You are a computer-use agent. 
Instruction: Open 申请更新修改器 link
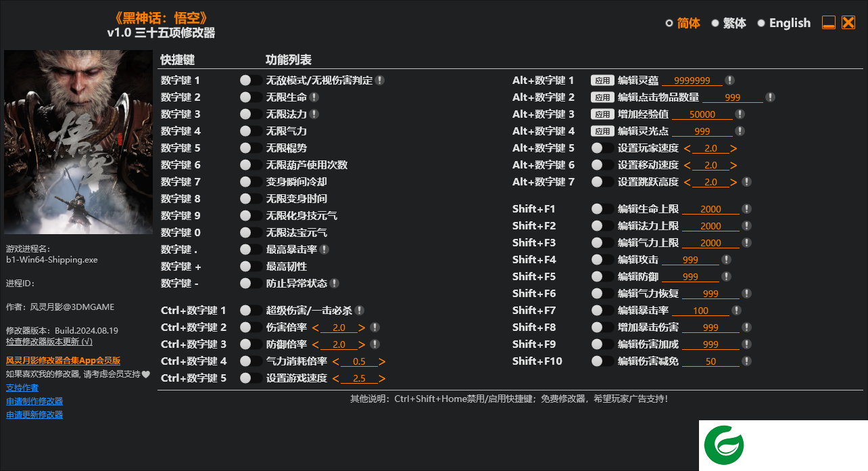point(34,415)
